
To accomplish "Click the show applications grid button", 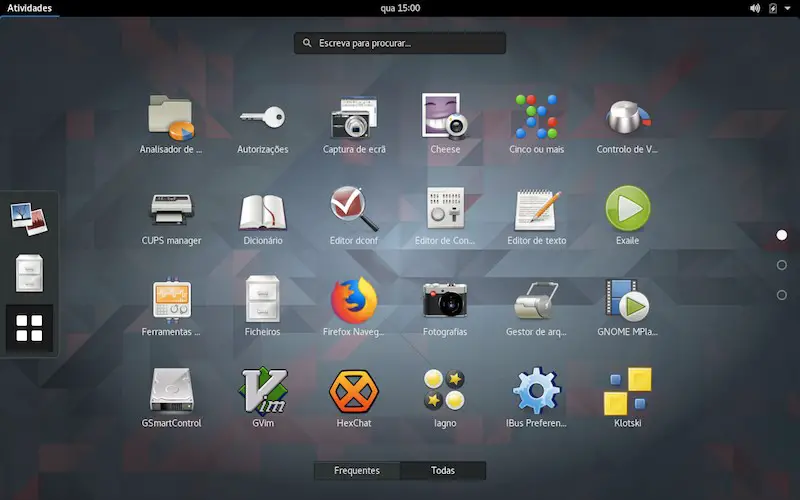I will click(x=29, y=328).
